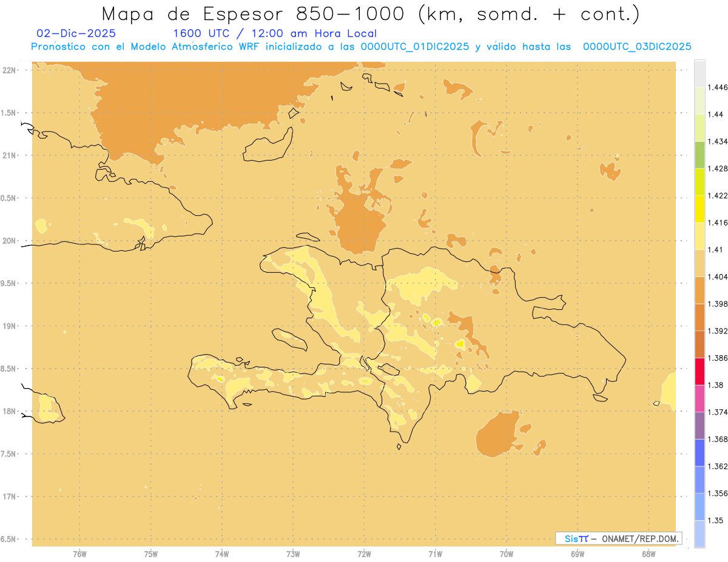
Task: Click the blue legend swatch between 1.362 and 1.368
Action: [699, 452]
